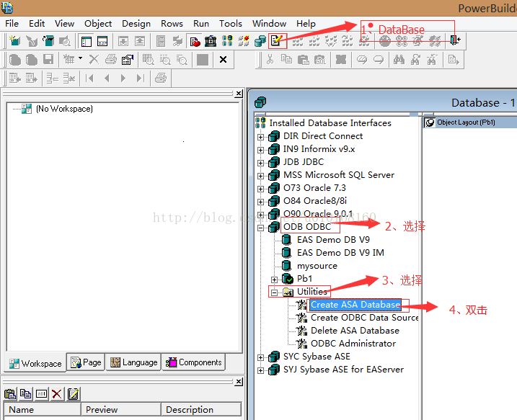Click the Open object toolbar icon
This screenshot has width=517, height=420.
click(48, 41)
